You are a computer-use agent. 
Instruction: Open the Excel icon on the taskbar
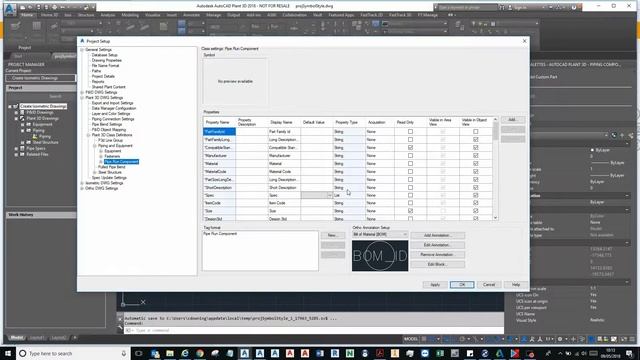(440, 353)
